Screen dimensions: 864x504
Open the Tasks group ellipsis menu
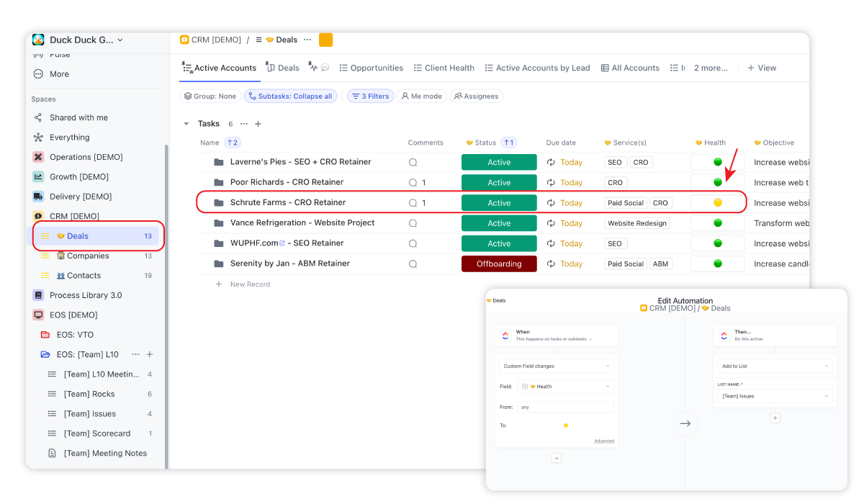point(244,124)
